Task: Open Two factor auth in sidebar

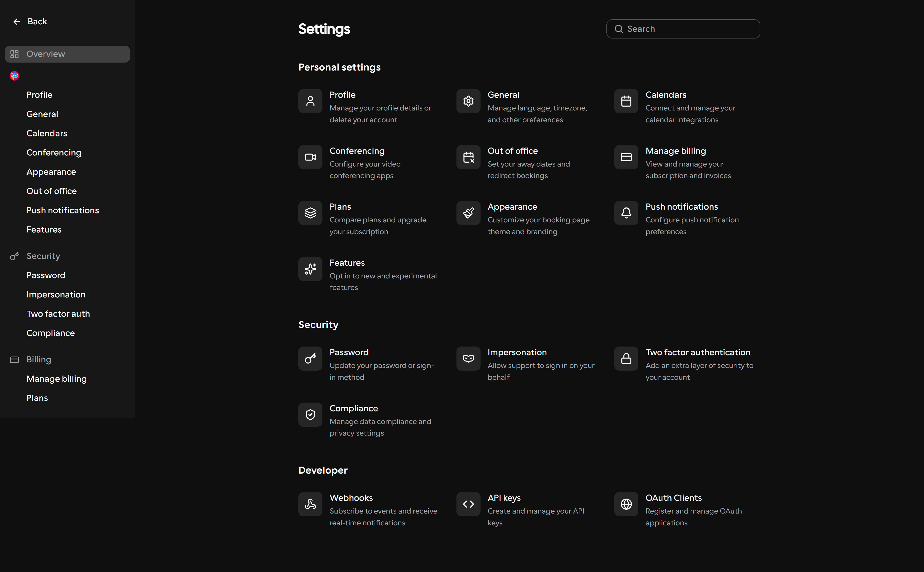Action: 58,314
